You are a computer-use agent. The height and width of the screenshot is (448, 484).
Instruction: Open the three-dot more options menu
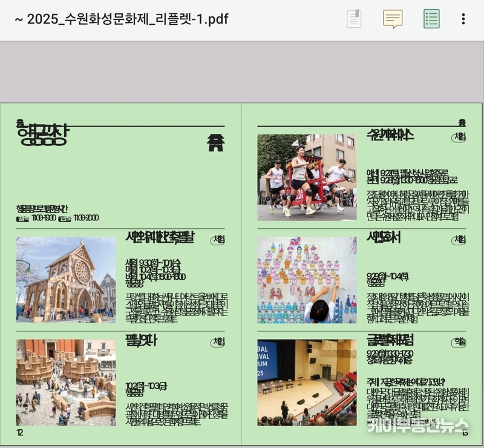463,19
